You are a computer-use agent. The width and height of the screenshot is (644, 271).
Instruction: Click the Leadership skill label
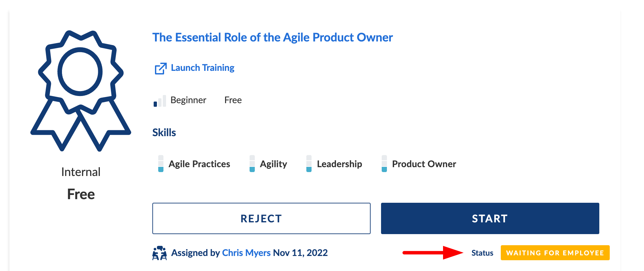point(339,164)
